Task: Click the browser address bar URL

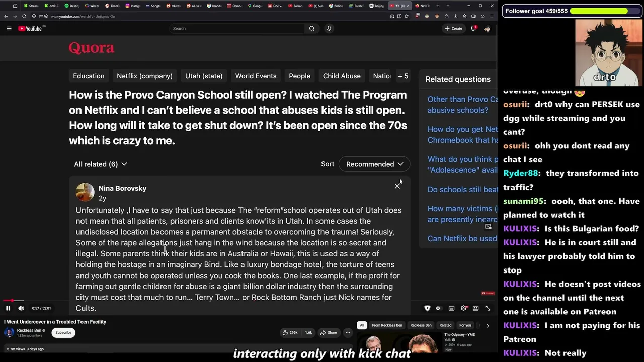Action: [83, 16]
